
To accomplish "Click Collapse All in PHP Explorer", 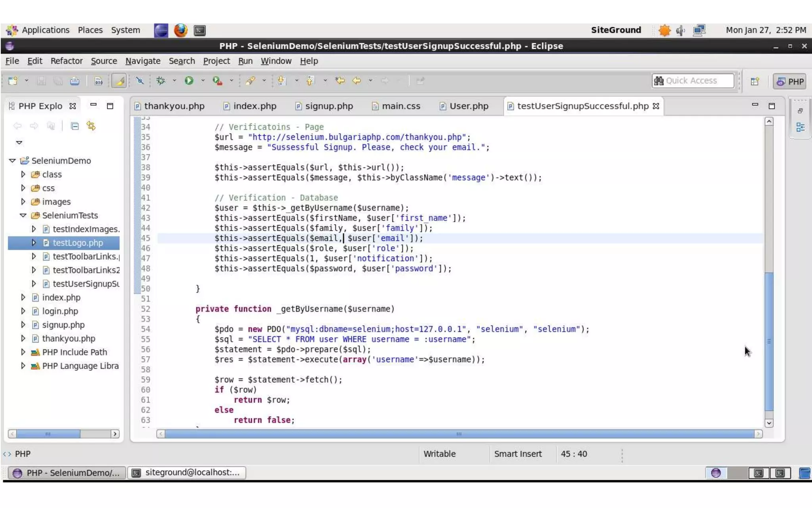I will [x=75, y=126].
